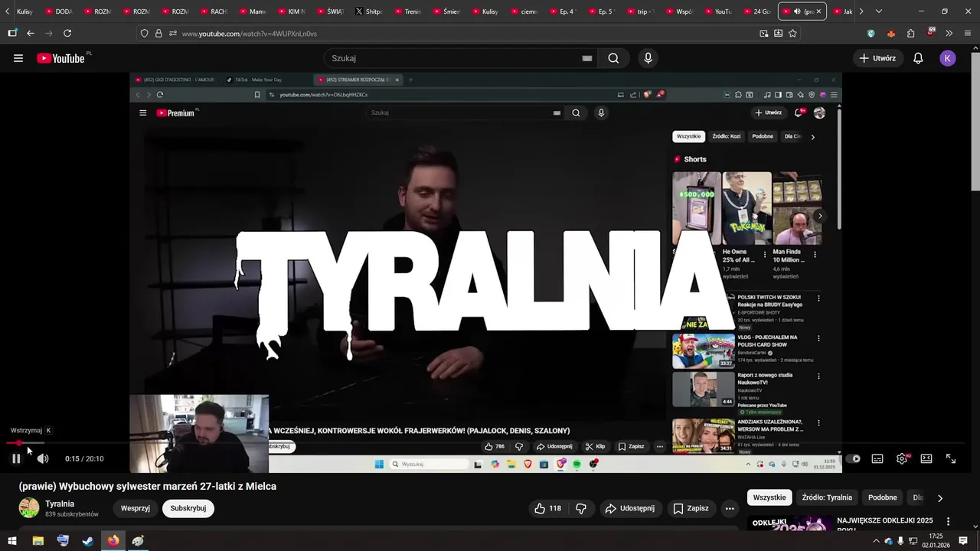The height and width of the screenshot is (551, 980).
Task: Click the magnifier search button
Action: [613, 58]
